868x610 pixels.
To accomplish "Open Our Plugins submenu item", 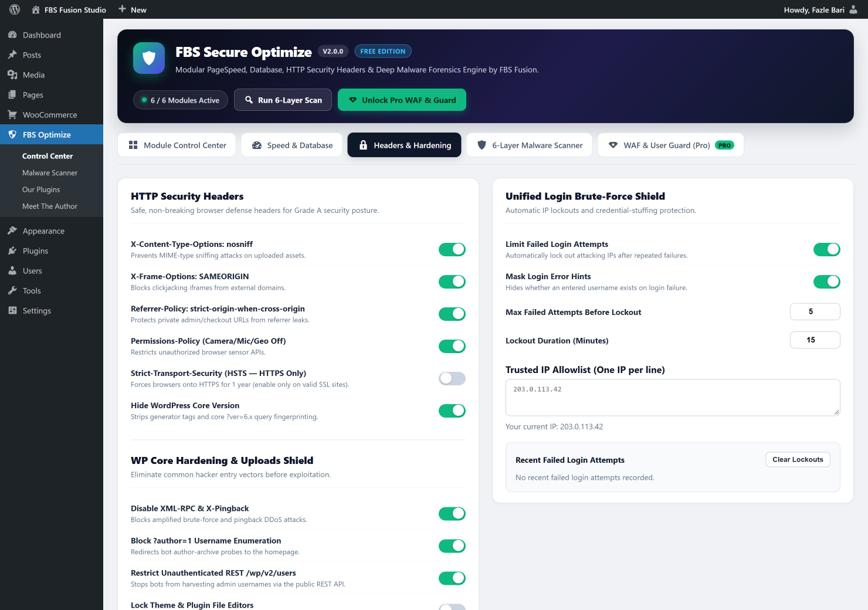I will click(x=41, y=189).
